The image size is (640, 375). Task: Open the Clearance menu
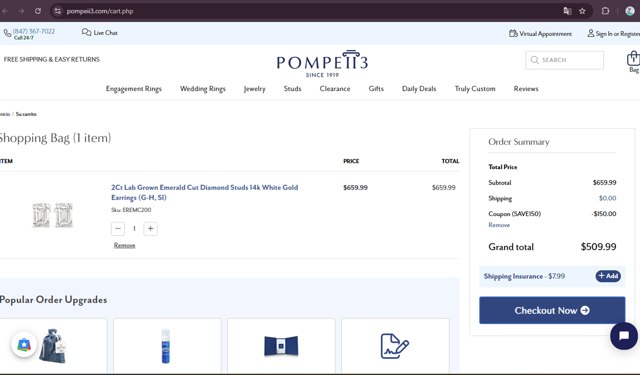(335, 89)
